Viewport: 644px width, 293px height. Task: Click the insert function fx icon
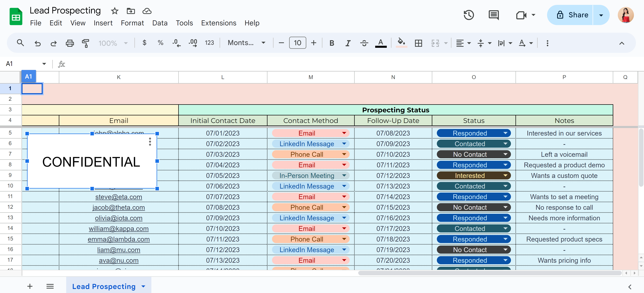pos(61,64)
